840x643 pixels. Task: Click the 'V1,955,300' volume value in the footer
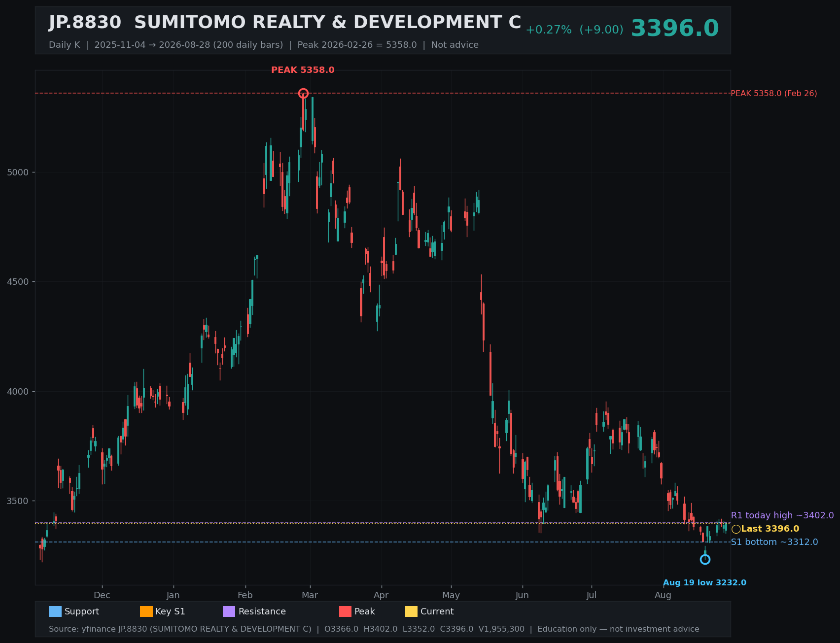tap(501, 629)
